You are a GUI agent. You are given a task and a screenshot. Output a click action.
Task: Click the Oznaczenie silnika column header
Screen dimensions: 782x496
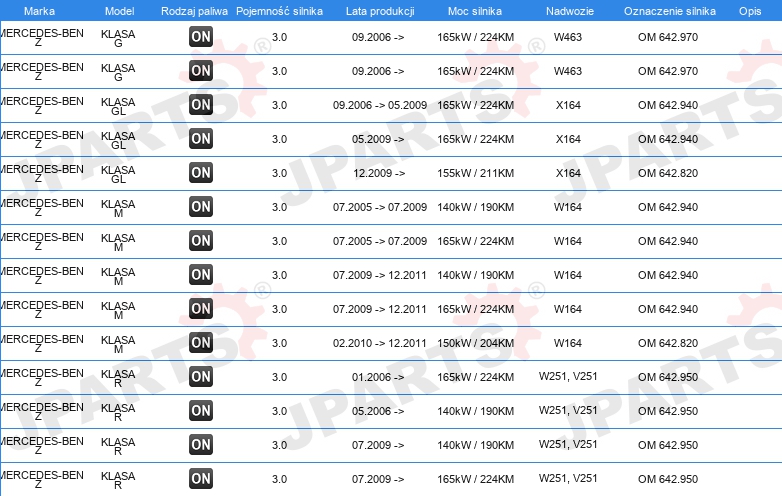pyautogui.click(x=670, y=11)
